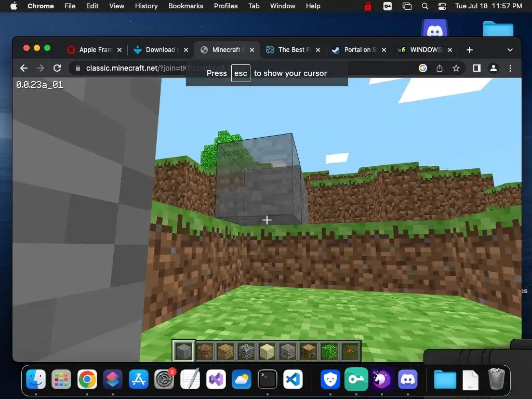
Task: Switch to the WINDOWS tab
Action: click(424, 50)
